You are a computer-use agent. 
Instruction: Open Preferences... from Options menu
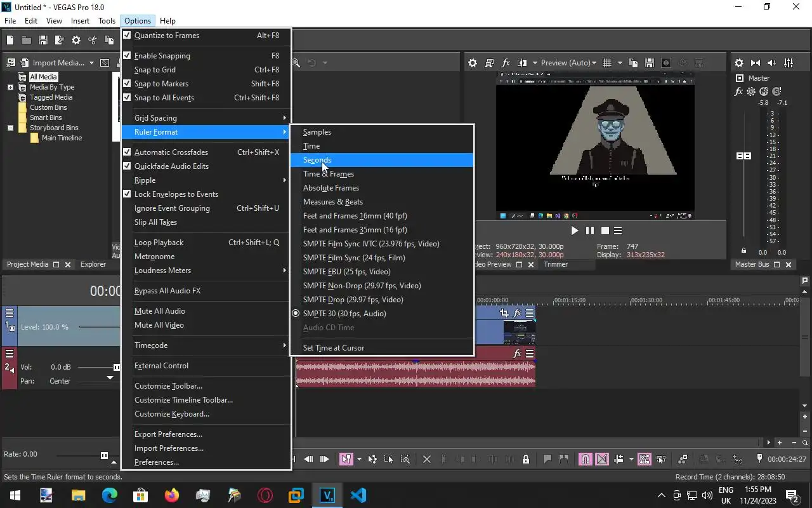(206, 462)
